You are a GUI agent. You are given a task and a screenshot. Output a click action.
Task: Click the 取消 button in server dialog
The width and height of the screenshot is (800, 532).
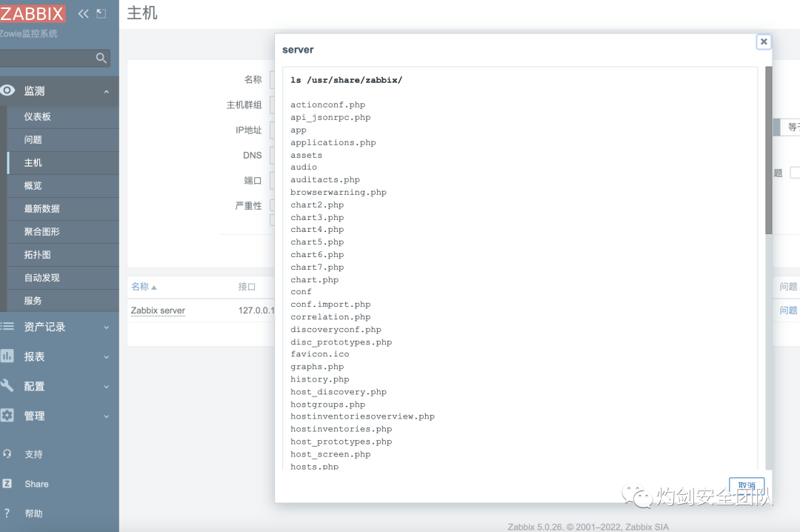[x=747, y=485]
